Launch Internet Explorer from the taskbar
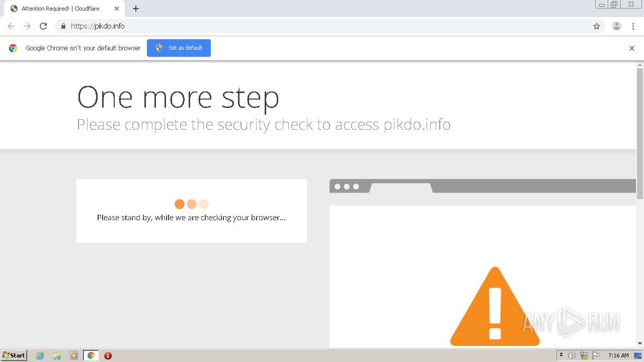The width and height of the screenshot is (644, 362). [x=40, y=355]
